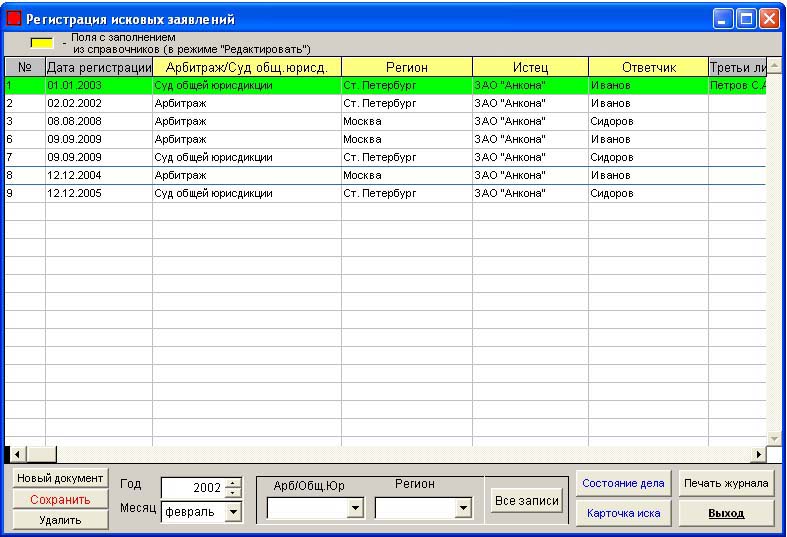Select the date cell 01.01.2003

(x=99, y=85)
